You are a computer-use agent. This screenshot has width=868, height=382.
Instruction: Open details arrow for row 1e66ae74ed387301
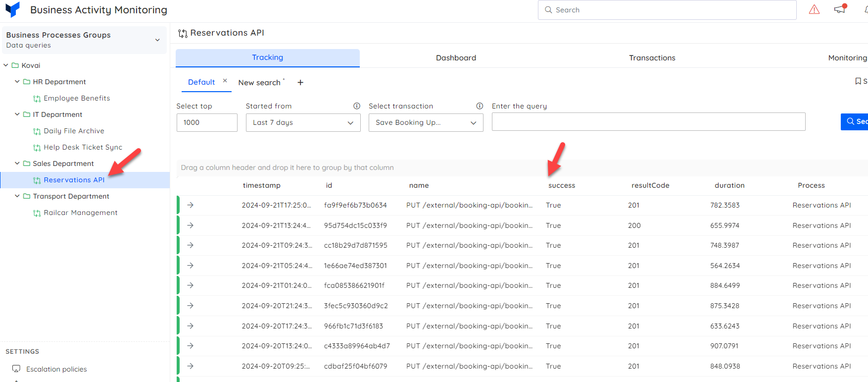coord(191,266)
